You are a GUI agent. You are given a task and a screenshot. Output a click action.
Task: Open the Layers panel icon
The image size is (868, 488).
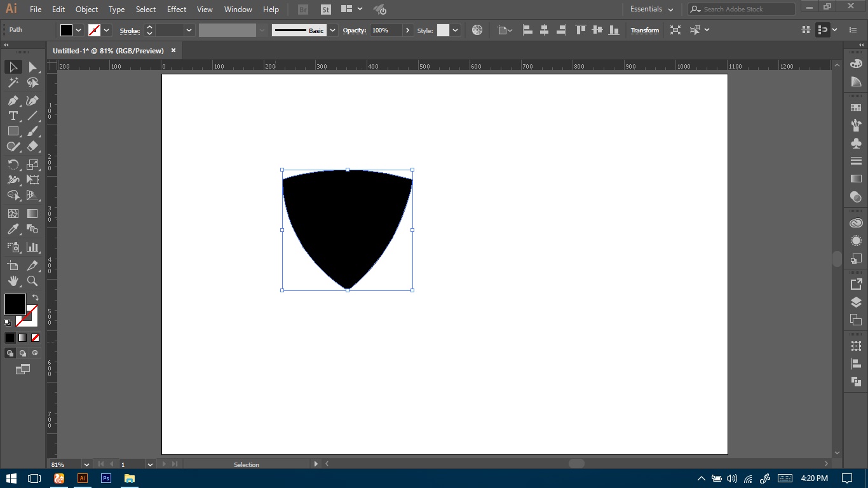(x=856, y=302)
